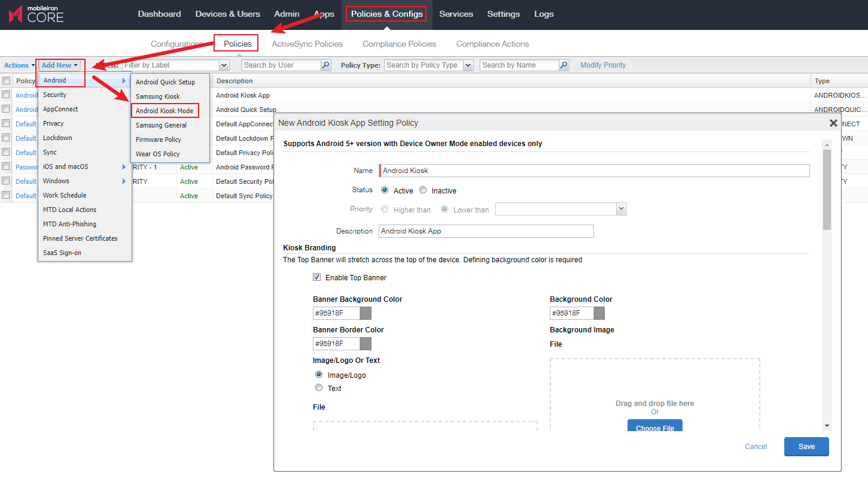Expand the Windows submenu arrow
This screenshot has height=497, width=868.
point(124,181)
